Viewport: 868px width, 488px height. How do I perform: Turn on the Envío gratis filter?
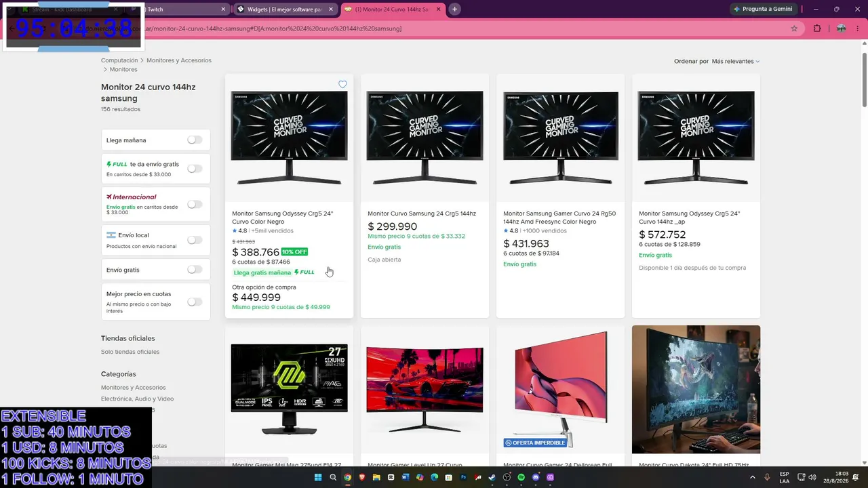(x=195, y=269)
